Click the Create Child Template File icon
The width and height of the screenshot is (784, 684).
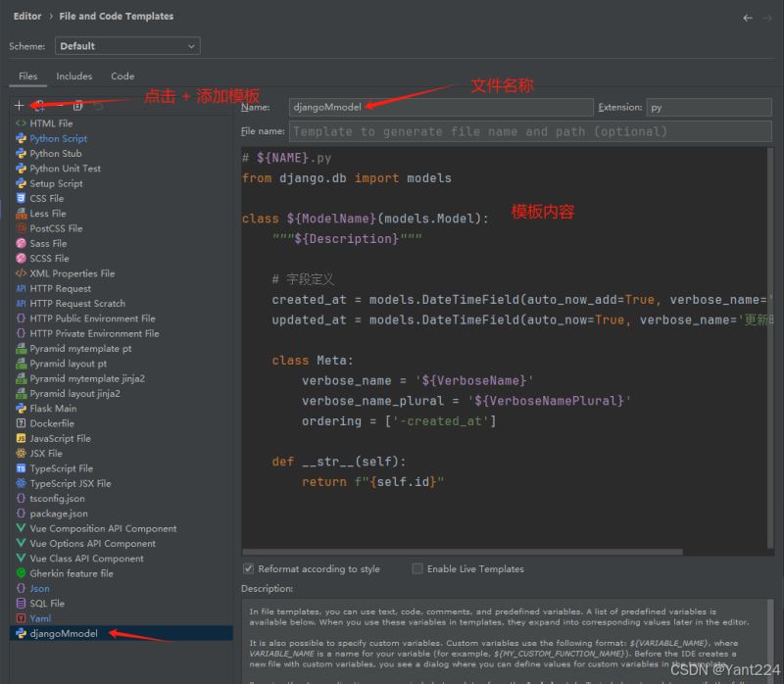40,106
